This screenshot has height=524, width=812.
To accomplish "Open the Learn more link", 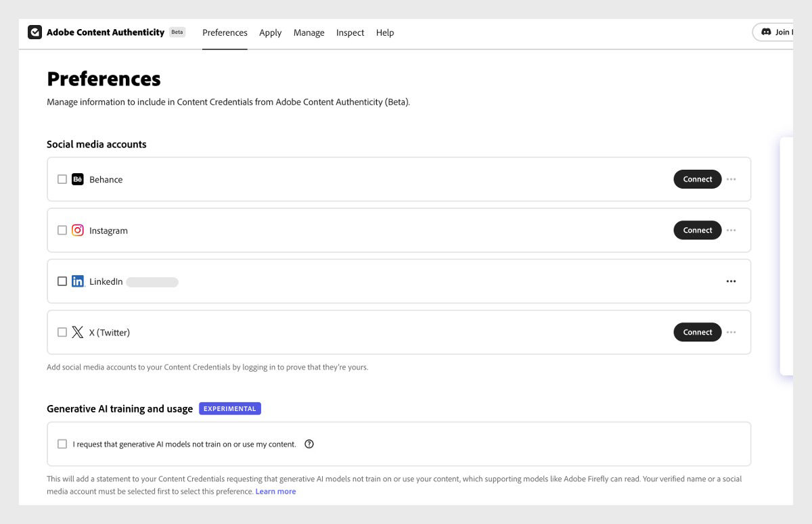I will (x=275, y=491).
